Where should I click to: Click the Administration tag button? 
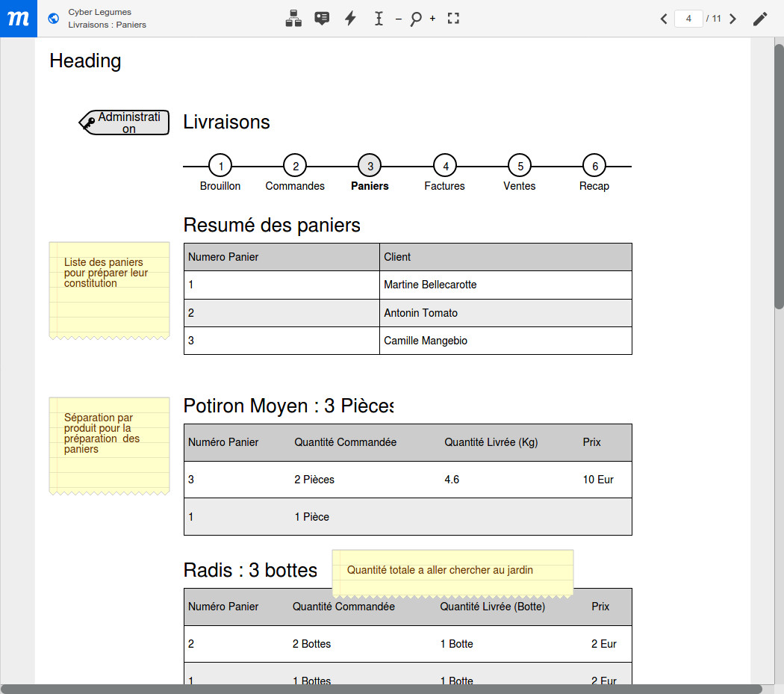[x=125, y=123]
